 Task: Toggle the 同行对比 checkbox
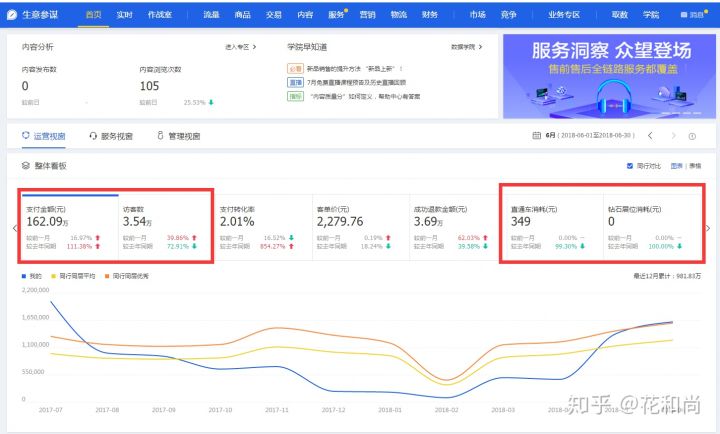(x=629, y=165)
